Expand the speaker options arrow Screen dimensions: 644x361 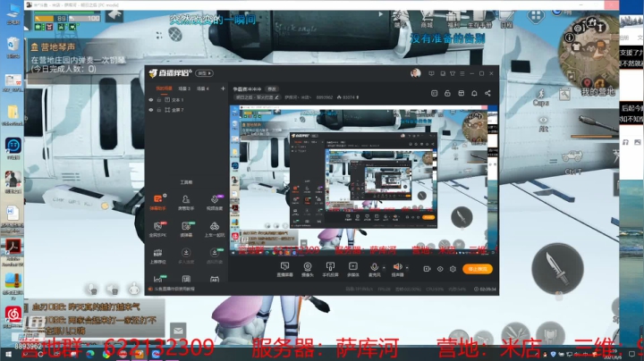point(407,268)
